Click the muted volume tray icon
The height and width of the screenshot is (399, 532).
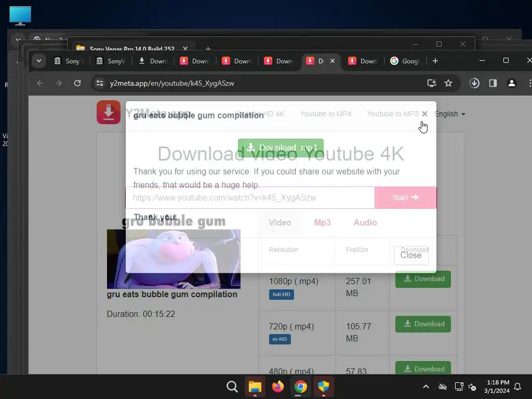[x=472, y=387]
